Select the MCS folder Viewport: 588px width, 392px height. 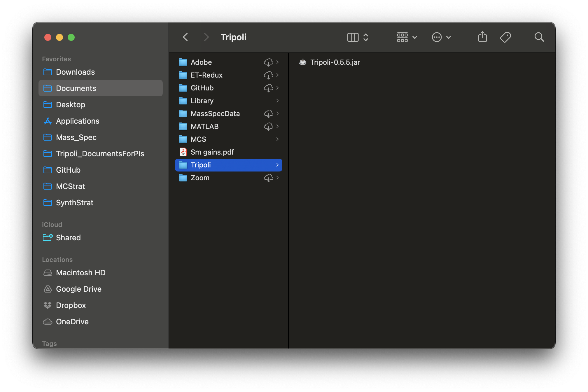(x=229, y=139)
